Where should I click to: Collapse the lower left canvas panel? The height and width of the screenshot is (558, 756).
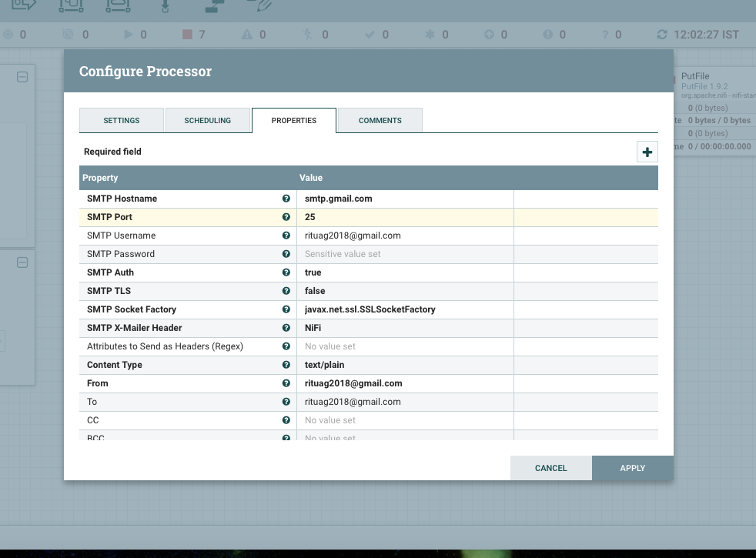click(22, 262)
